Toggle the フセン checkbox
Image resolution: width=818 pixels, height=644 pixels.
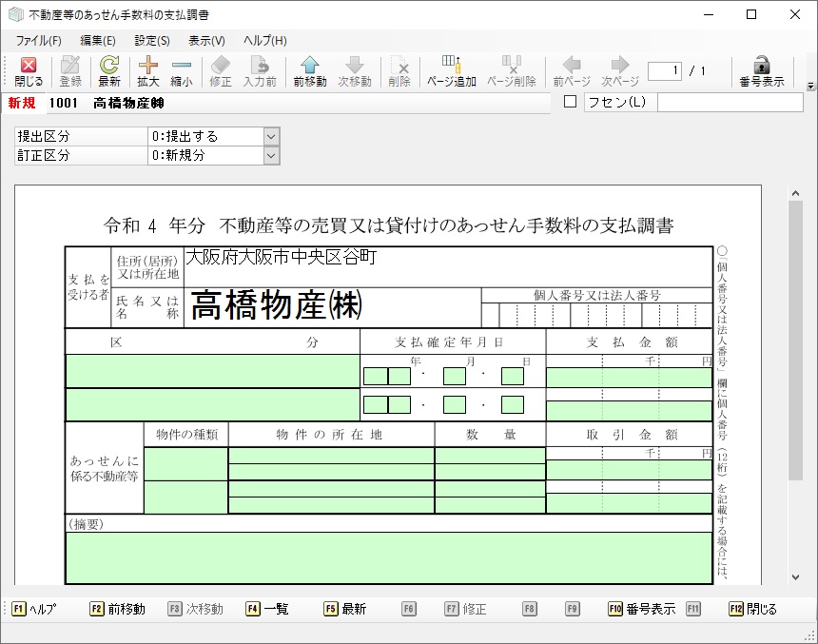pyautogui.click(x=571, y=102)
